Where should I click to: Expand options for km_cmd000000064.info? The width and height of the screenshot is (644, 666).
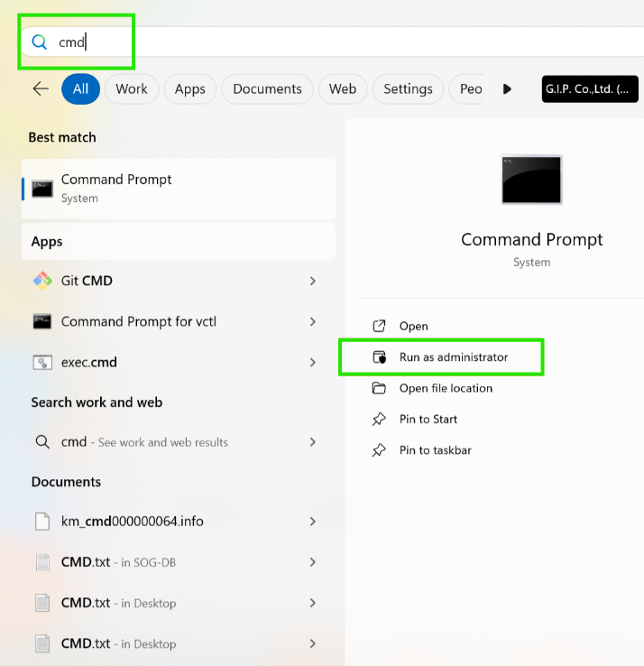(x=313, y=522)
